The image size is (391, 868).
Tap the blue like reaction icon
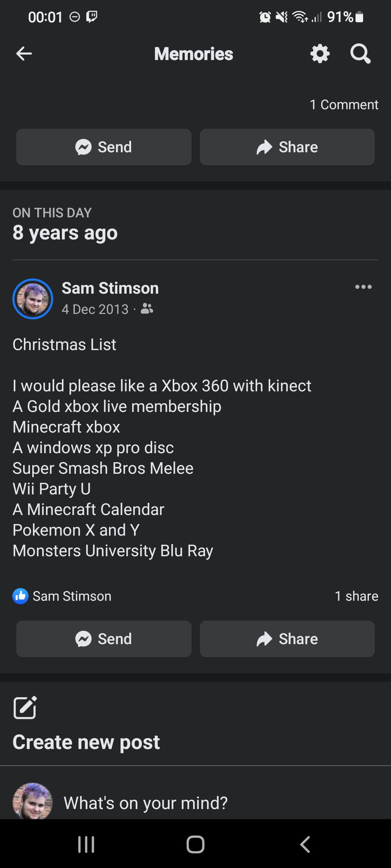tap(20, 596)
